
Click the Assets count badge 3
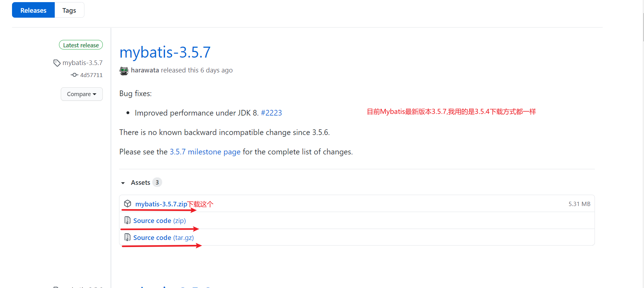coord(157,182)
